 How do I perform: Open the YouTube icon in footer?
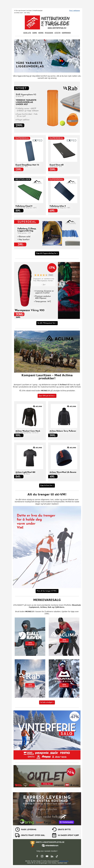[x=47, y=856]
